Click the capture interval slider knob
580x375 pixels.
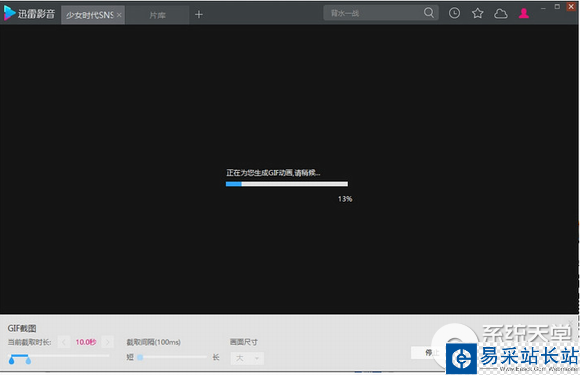(140, 357)
